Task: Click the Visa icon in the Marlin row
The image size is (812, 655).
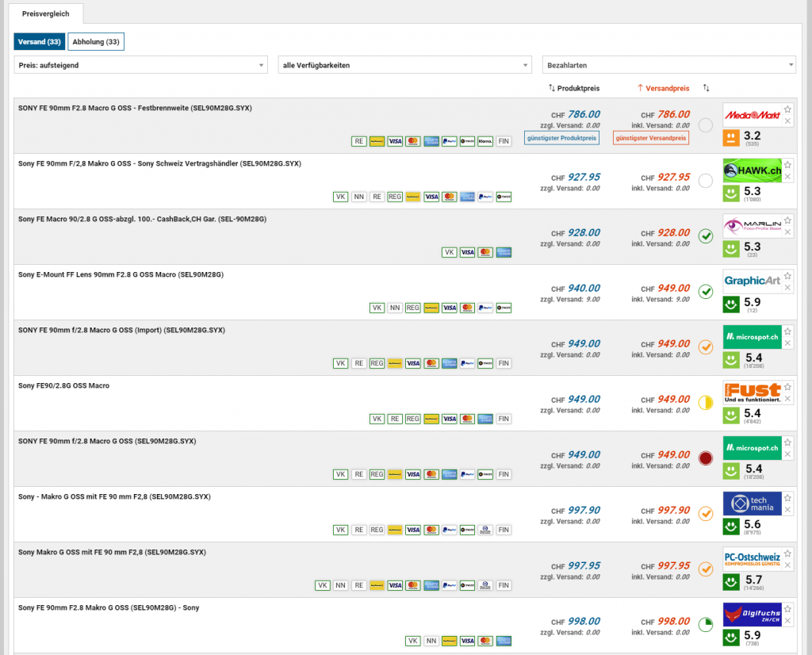Action: (x=467, y=252)
